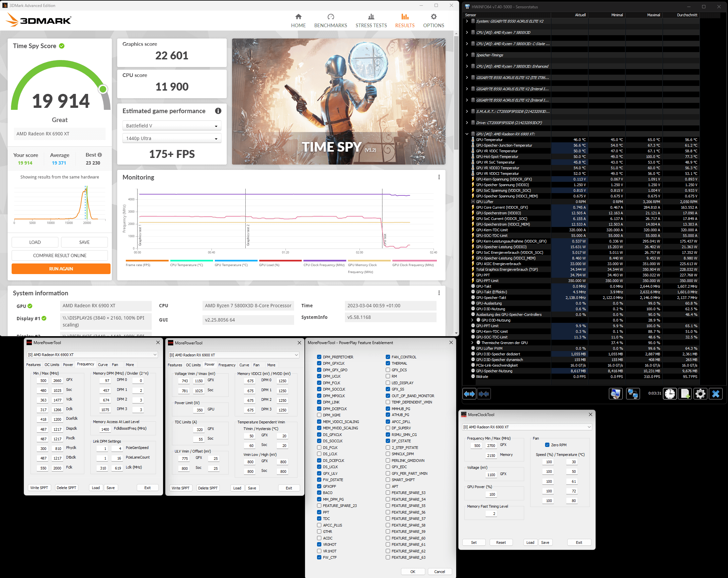Click HWiNFO expand columns arrows button
The width and height of the screenshot is (728, 578).
(x=469, y=394)
